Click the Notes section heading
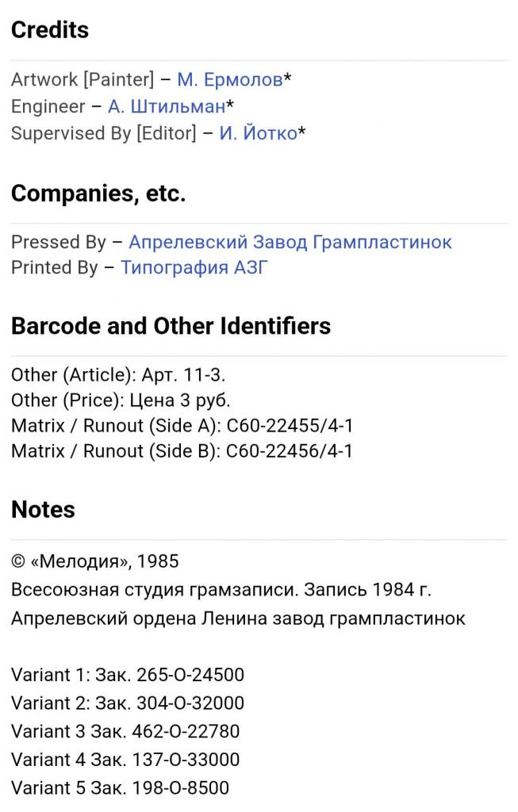518x812 pixels. coord(43,509)
